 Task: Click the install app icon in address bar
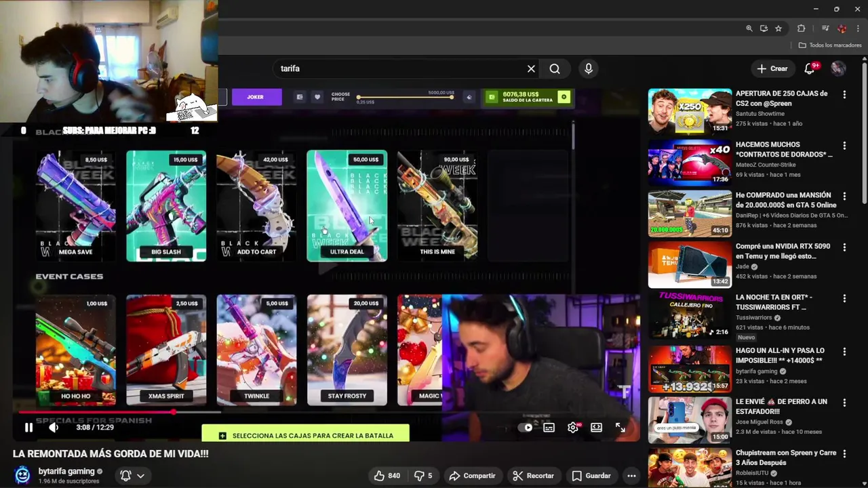[764, 28]
